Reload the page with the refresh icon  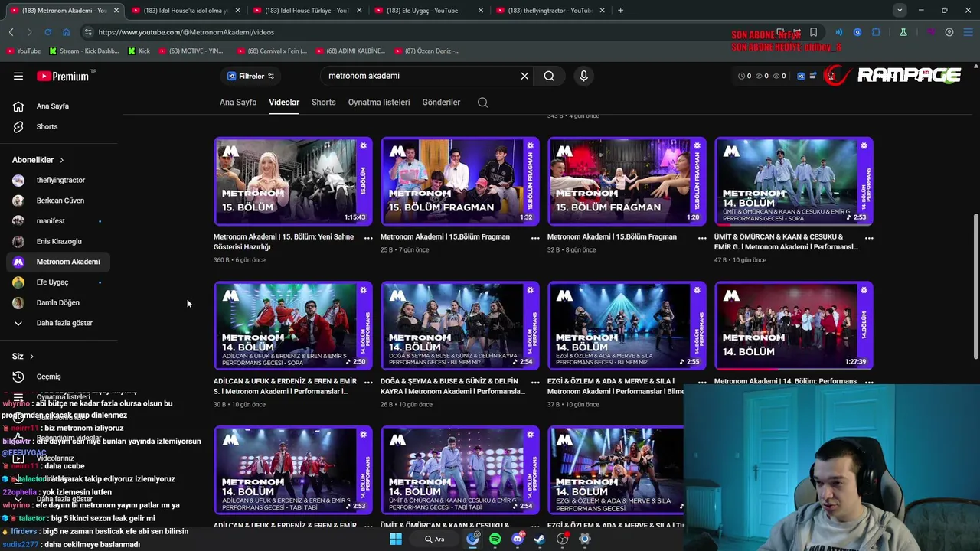click(x=47, y=32)
